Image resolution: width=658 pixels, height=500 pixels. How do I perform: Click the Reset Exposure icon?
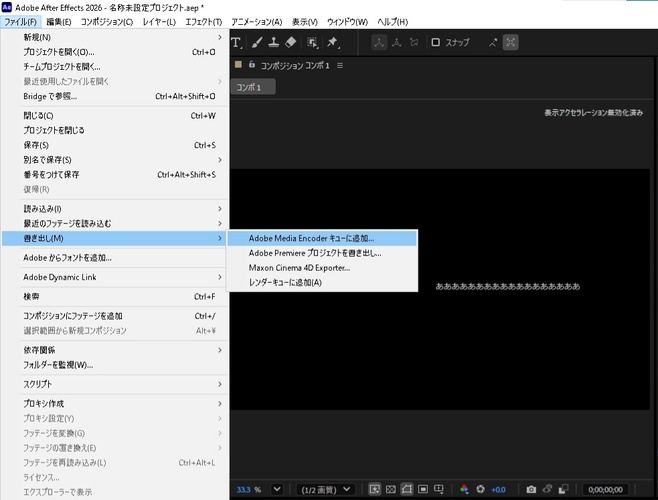tap(480, 489)
